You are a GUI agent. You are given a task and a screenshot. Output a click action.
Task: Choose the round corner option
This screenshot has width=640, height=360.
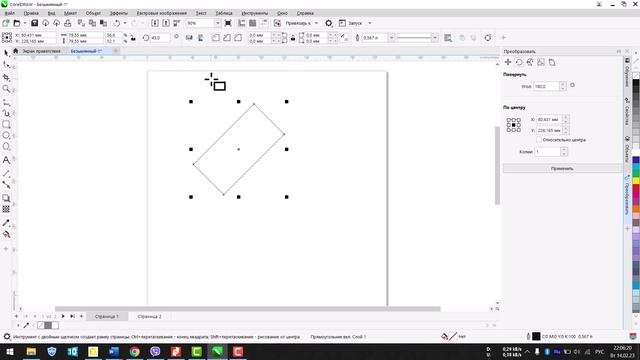[x=216, y=38]
